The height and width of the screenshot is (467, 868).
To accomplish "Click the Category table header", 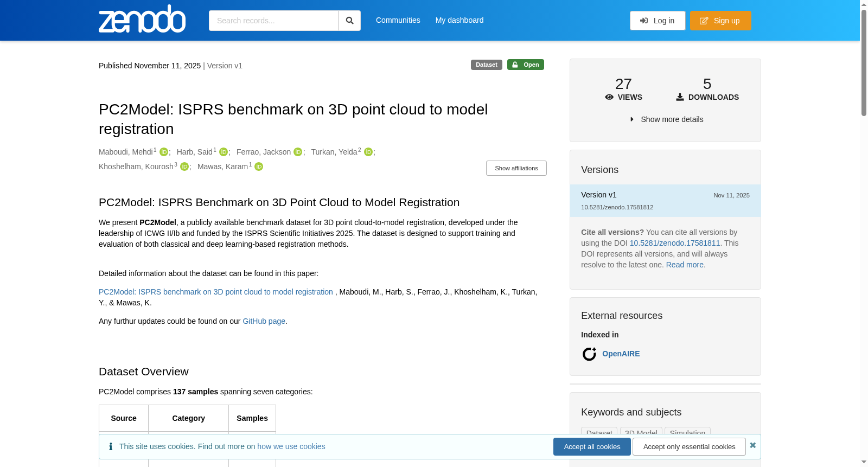I will point(188,418).
